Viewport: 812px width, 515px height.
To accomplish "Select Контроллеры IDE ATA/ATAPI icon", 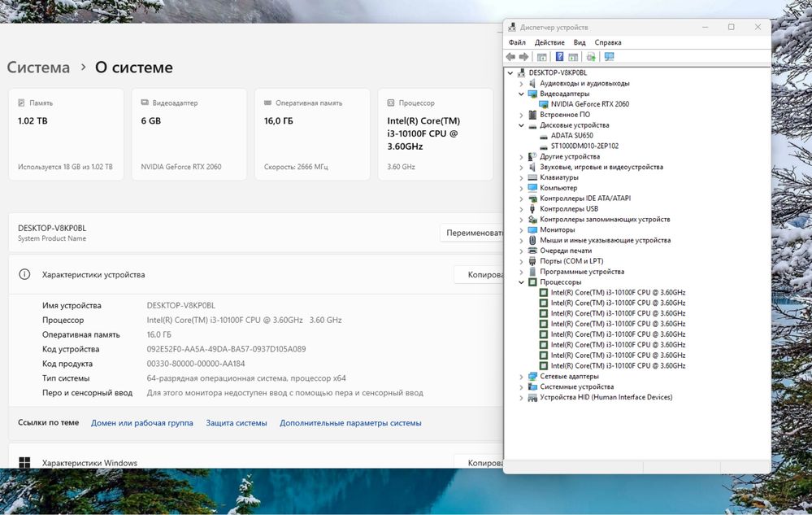I will pyautogui.click(x=532, y=199).
